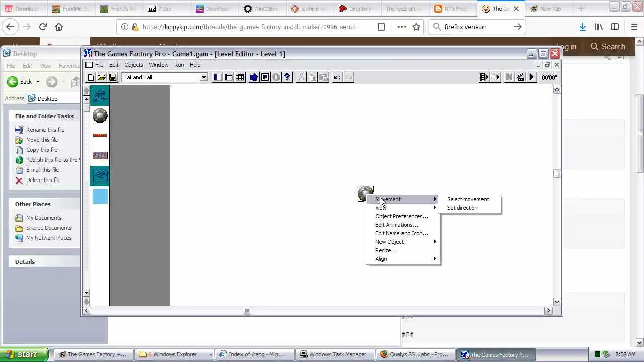Click the Firefox downloads arrow icon
Image resolution: width=644 pixels, height=362 pixels.
[x=582, y=27]
